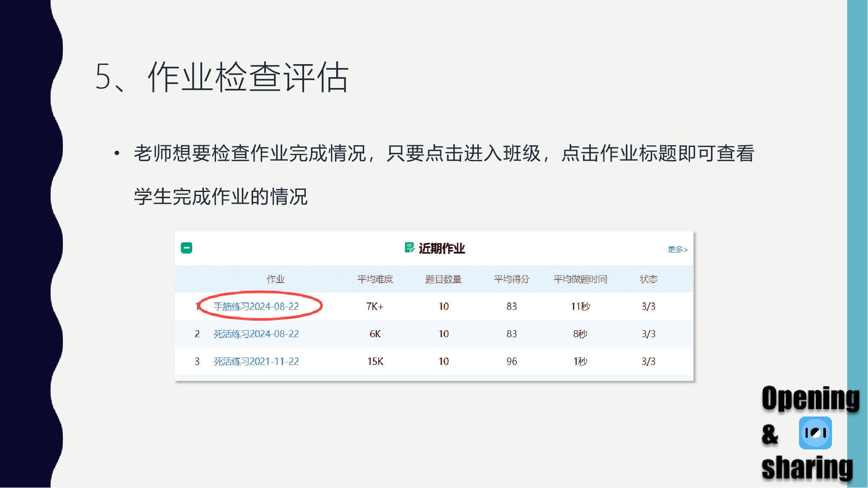Image resolution: width=868 pixels, height=488 pixels.
Task: Select the 6K difficulty cell
Action: click(x=375, y=334)
